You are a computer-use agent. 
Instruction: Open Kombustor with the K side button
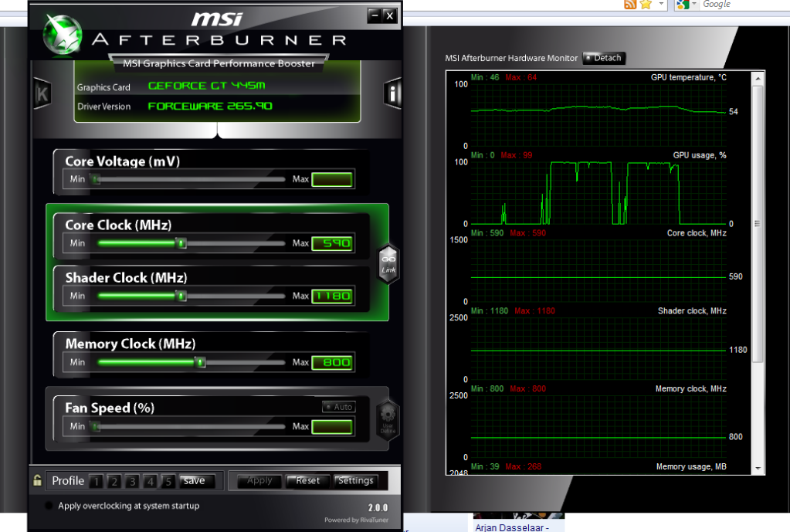point(42,93)
